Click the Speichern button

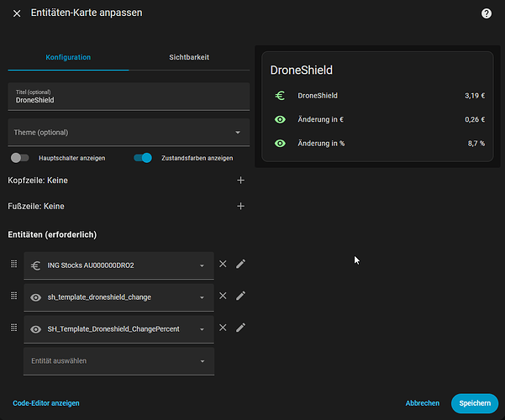coord(475,403)
